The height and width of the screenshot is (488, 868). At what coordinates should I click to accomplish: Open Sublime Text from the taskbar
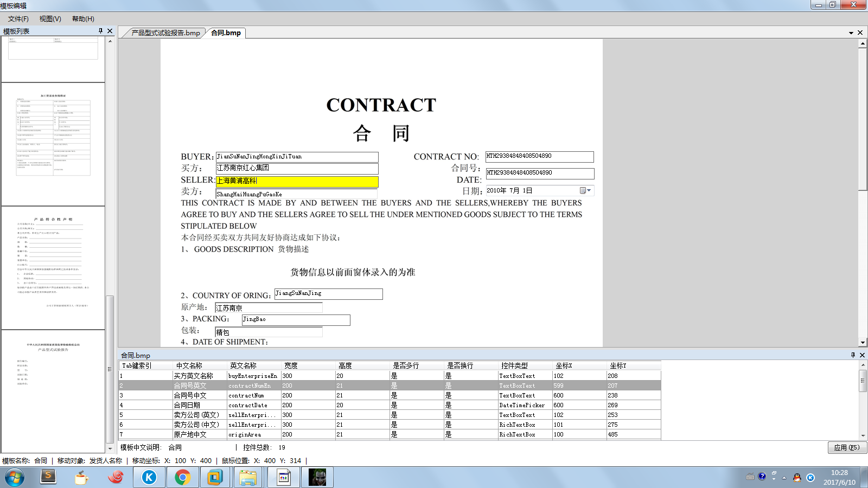click(48, 477)
